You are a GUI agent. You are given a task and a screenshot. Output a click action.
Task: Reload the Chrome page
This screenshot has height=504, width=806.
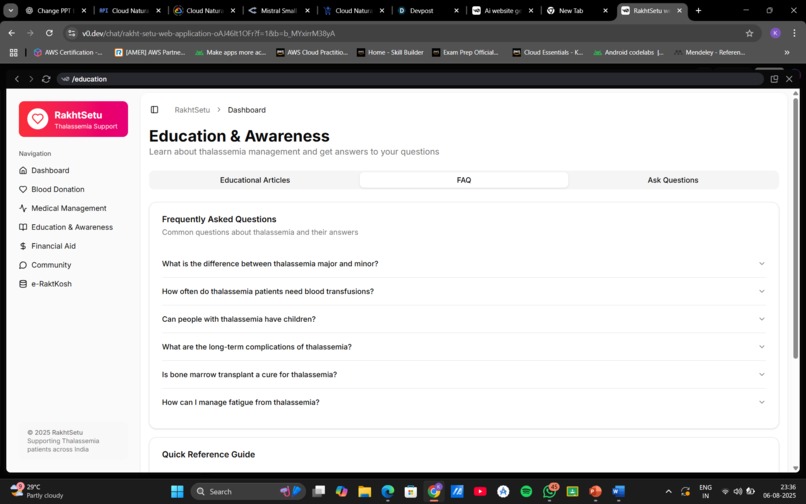(x=49, y=33)
